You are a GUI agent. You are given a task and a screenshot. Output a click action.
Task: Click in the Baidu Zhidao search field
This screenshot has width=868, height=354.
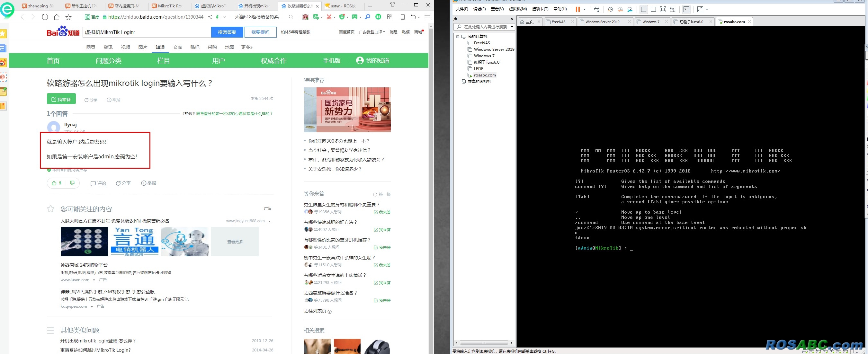coord(147,32)
